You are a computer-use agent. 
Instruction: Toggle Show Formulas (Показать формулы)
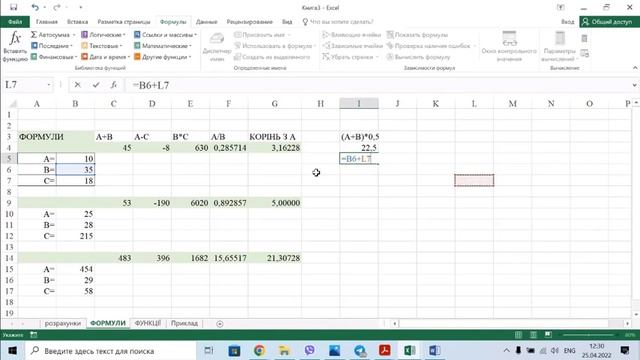(x=417, y=35)
